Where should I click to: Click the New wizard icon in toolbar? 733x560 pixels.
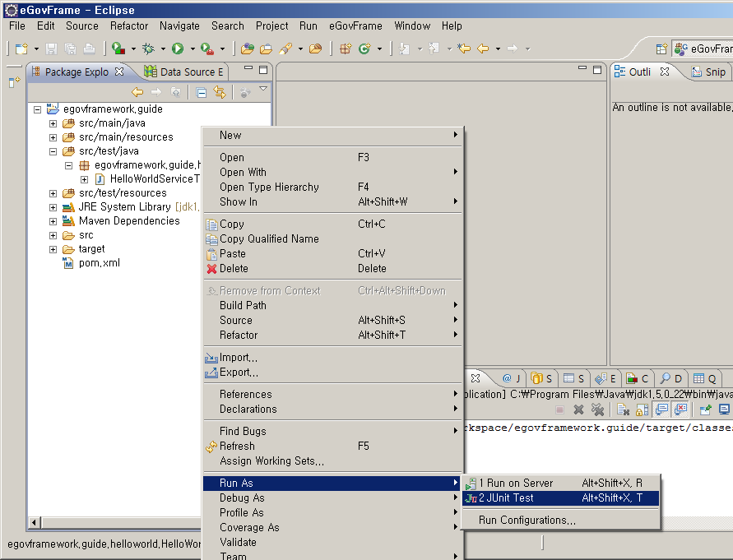tap(21, 49)
